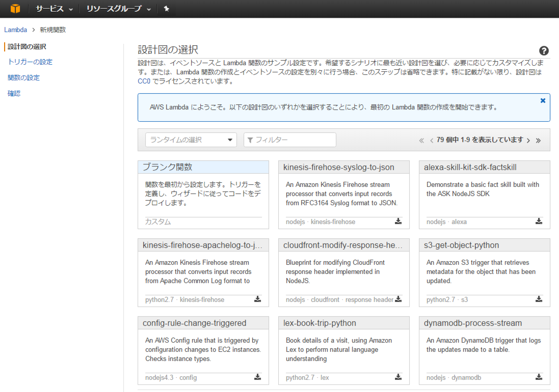The image size is (559, 392).
Task: Expand the ランタイムの選択 dropdown
Action: [x=191, y=139]
